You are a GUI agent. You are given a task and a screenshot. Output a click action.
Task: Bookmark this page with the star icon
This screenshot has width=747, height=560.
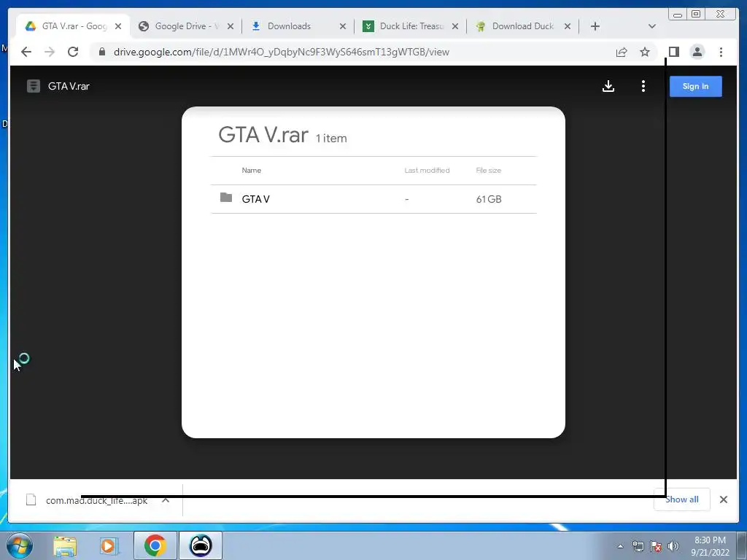pos(645,52)
